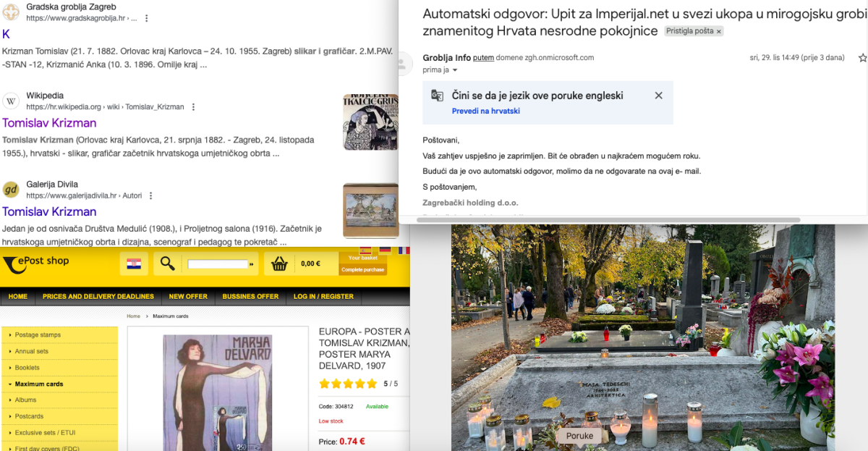Open three-dot menu for Wikipedia result
The width and height of the screenshot is (868, 451).
point(193,107)
